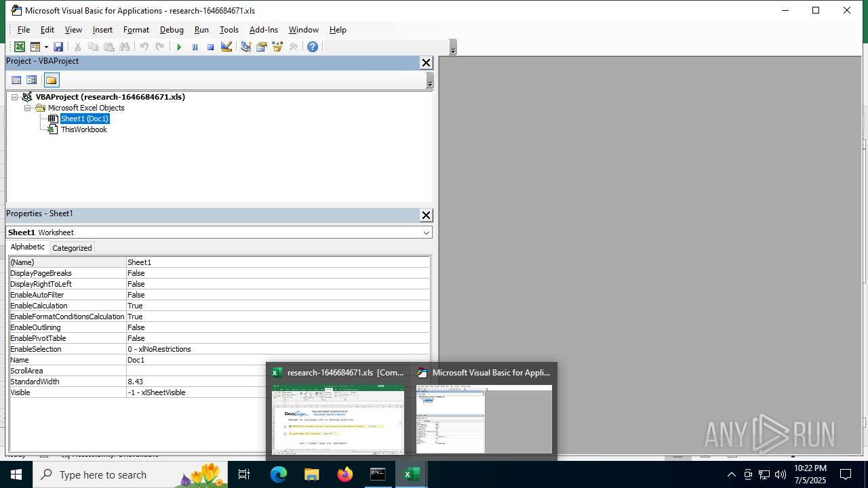The image size is (868, 488).
Task: Open the File menu
Action: (x=24, y=30)
